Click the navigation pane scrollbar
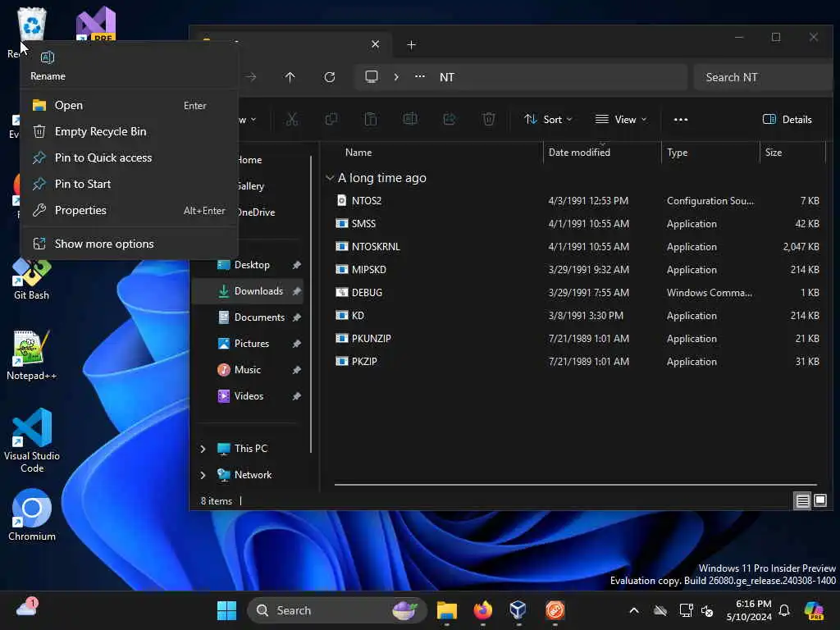 (x=311, y=304)
